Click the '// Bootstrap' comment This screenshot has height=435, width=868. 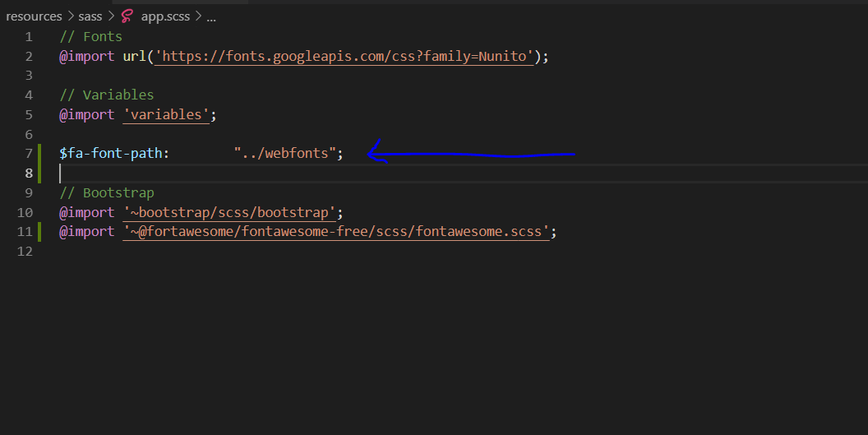click(x=107, y=193)
